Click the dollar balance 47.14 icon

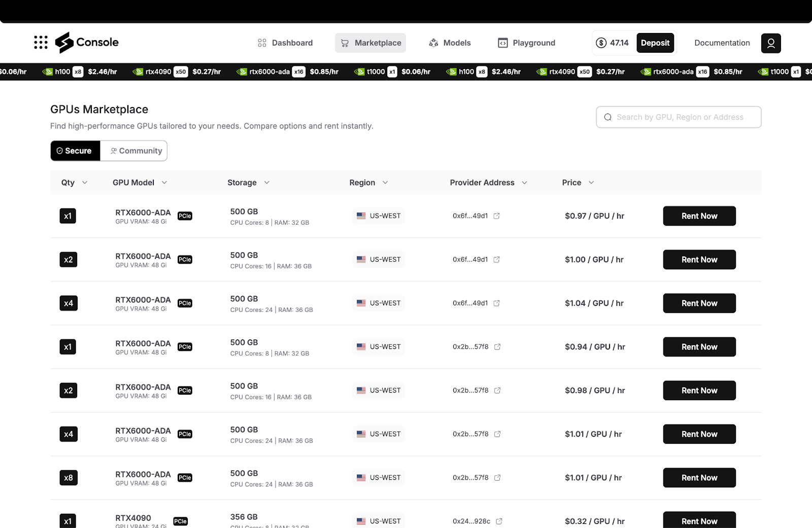pos(601,43)
